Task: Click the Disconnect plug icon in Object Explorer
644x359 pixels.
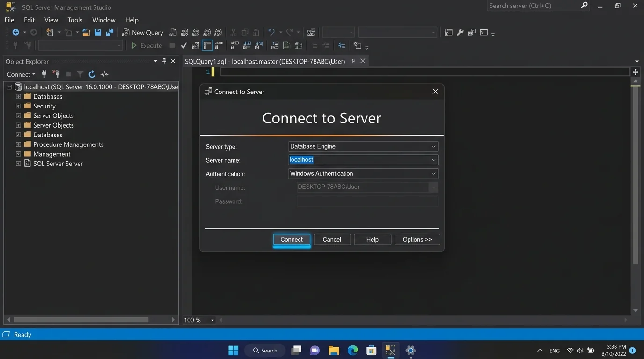Action: point(56,74)
